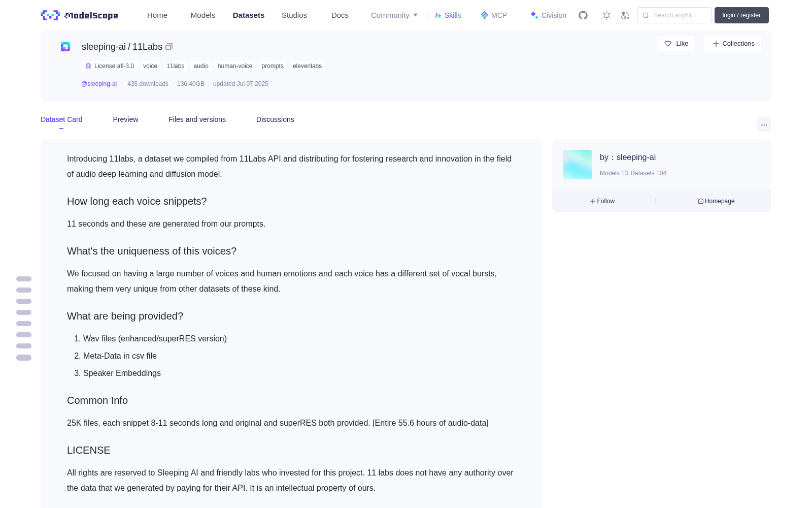Open MCP page

[493, 15]
